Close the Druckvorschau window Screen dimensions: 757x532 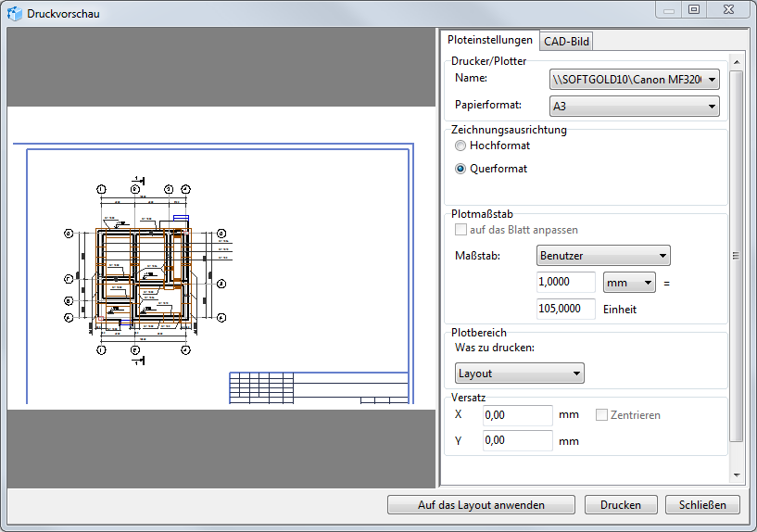[727, 9]
